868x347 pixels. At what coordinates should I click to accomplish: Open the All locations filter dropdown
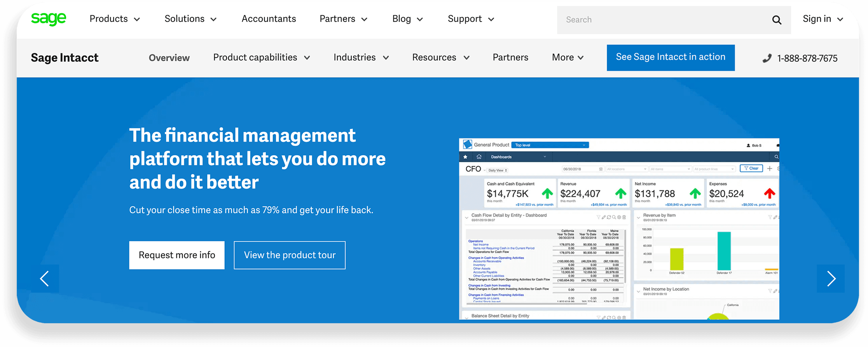626,169
